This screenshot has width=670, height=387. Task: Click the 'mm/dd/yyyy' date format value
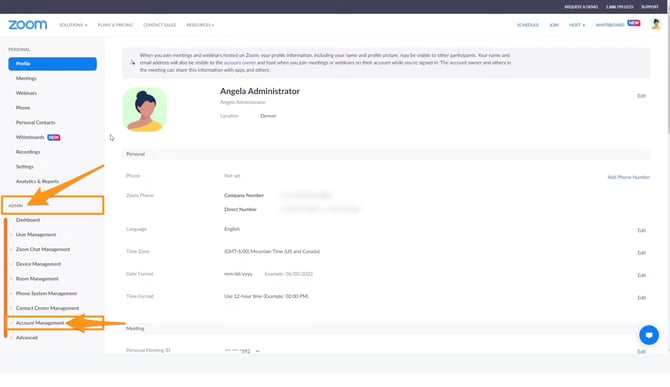coord(238,274)
